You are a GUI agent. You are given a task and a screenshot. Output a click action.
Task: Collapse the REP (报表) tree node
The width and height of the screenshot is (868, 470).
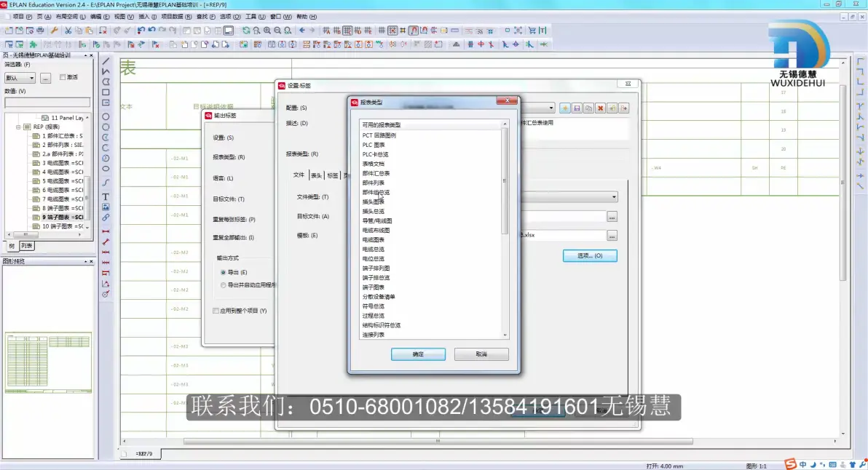coord(18,127)
